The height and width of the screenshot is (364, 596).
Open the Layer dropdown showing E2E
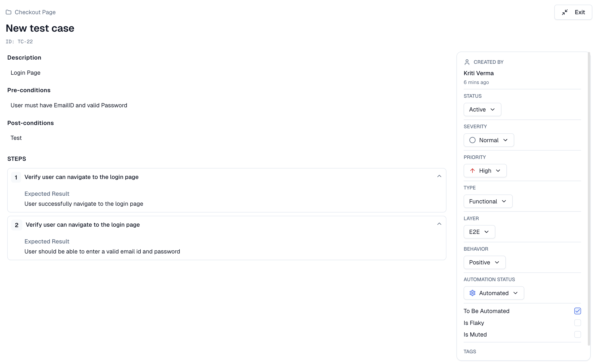(479, 232)
